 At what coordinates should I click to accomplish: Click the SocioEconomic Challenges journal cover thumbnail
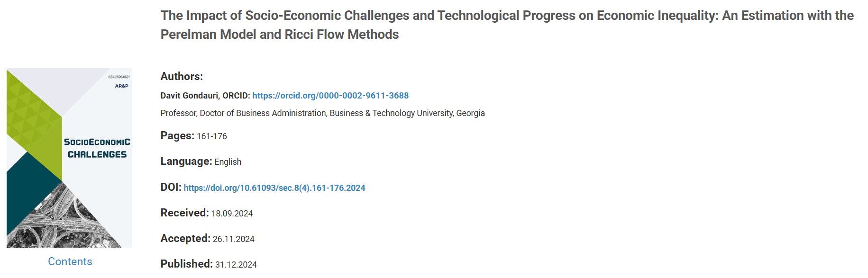click(x=69, y=158)
